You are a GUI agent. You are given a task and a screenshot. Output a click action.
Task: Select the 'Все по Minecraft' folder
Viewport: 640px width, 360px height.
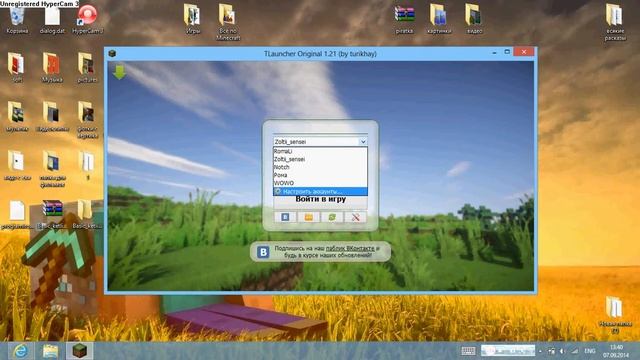(x=228, y=22)
